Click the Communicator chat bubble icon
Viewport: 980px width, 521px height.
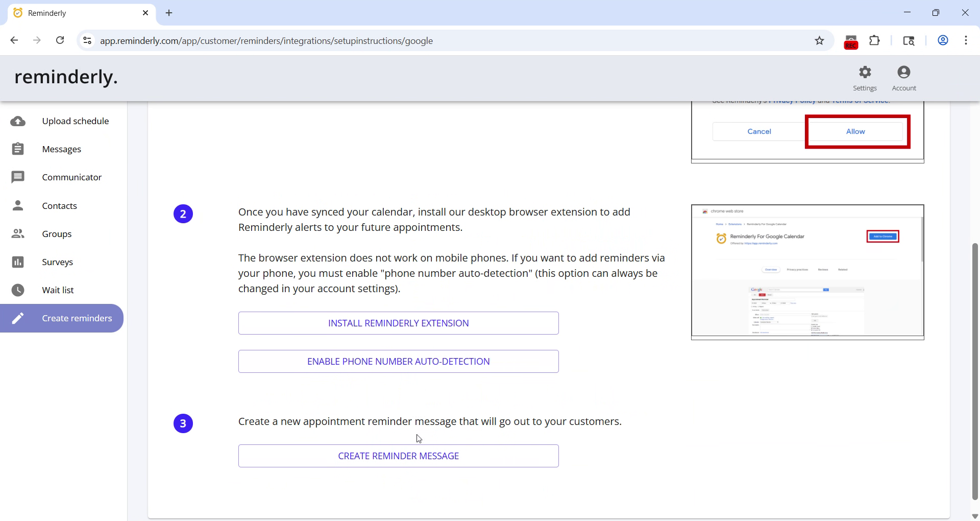click(18, 177)
